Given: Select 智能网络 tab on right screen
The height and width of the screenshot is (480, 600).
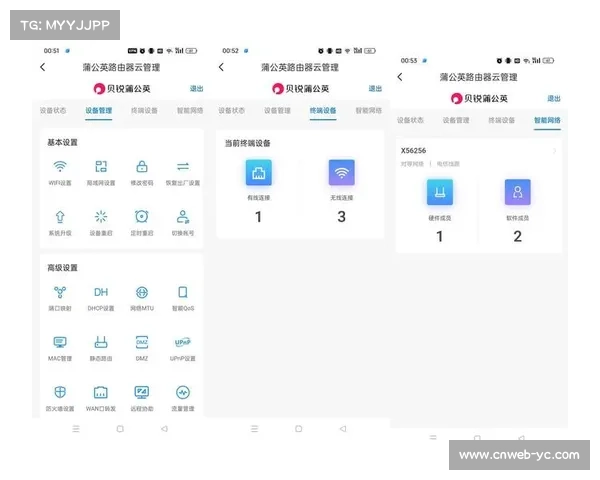Looking at the screenshot, I should (x=548, y=120).
